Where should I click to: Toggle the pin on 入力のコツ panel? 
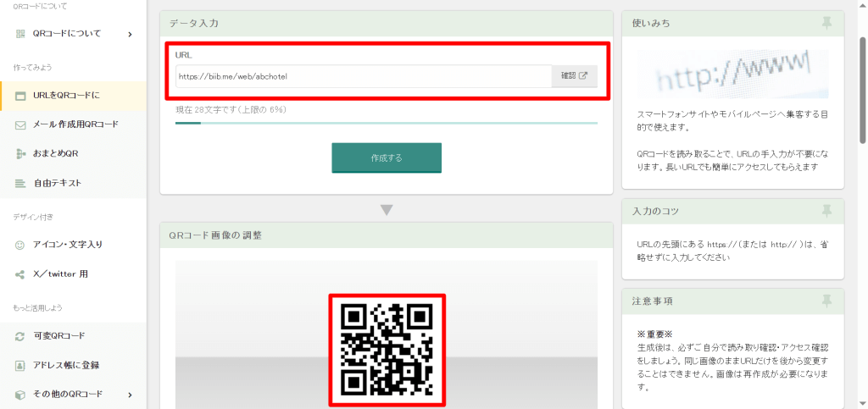(x=826, y=211)
